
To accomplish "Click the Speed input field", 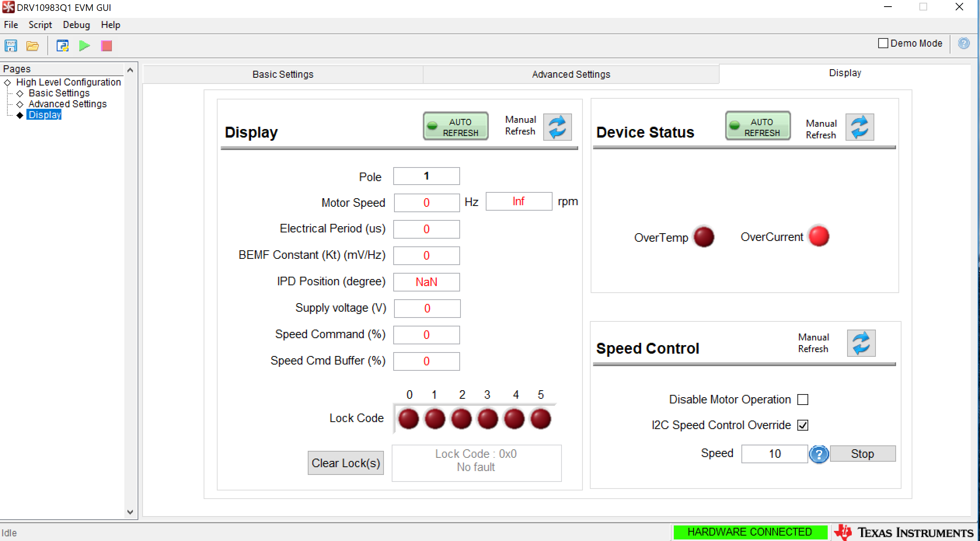I will (774, 454).
